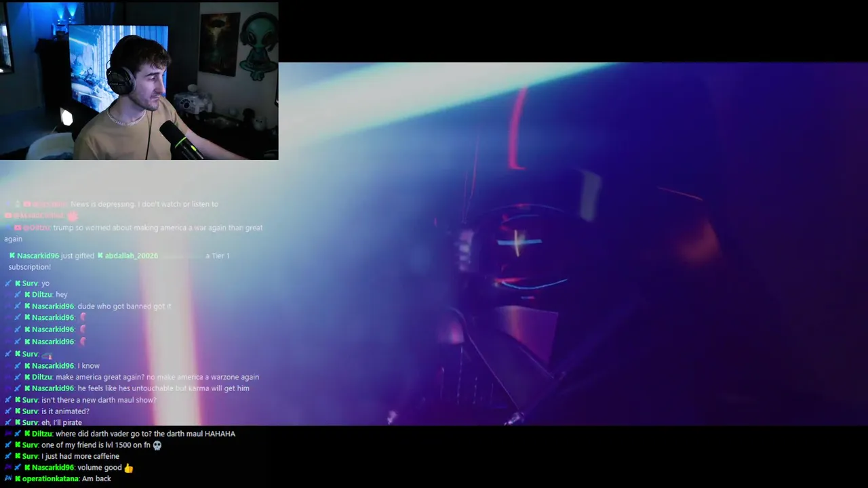The height and width of the screenshot is (488, 868).
Task: Select message 'Am back'
Action: point(96,479)
